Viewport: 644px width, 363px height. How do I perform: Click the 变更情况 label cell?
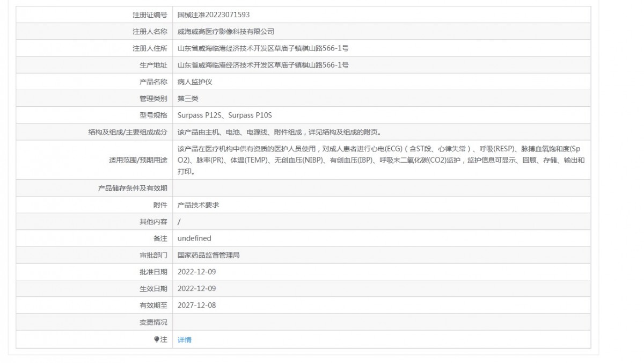[94, 322]
